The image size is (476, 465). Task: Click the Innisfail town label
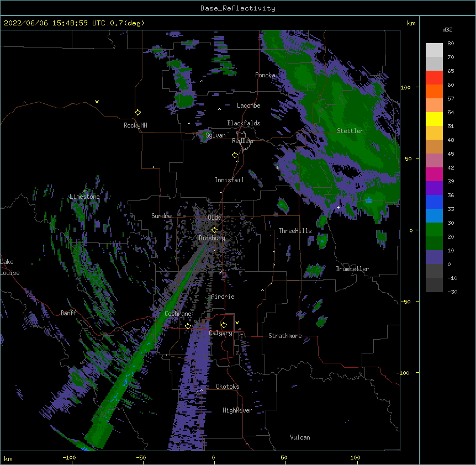229,180
